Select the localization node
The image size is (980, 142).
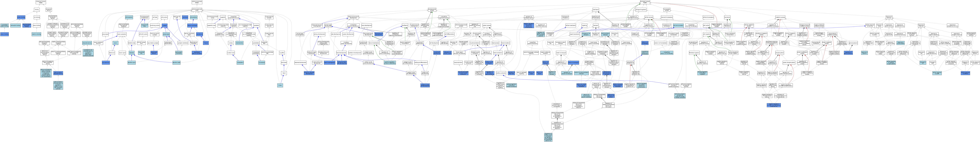point(596,10)
